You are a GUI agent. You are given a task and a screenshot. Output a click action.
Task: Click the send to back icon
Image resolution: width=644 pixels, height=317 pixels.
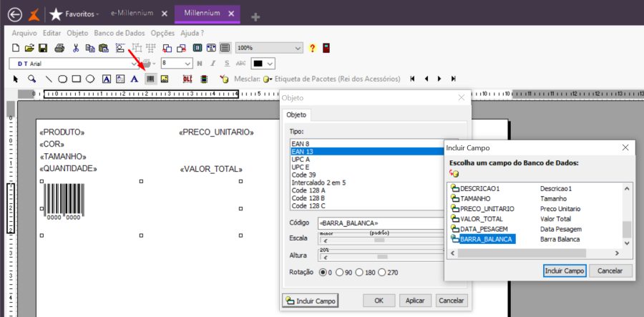point(181,49)
